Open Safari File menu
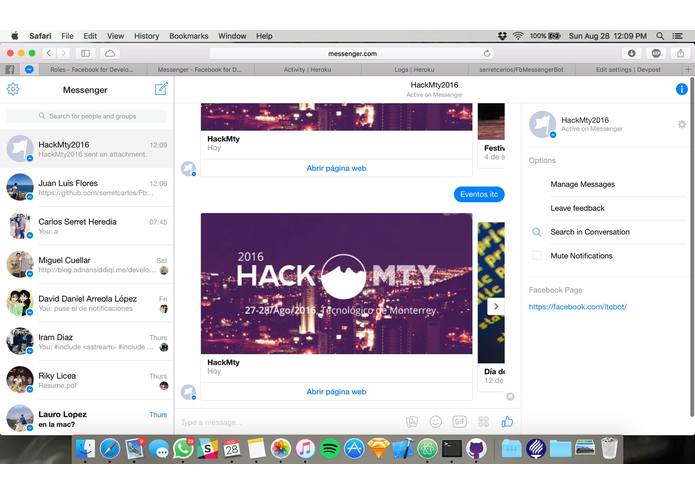 pos(67,36)
